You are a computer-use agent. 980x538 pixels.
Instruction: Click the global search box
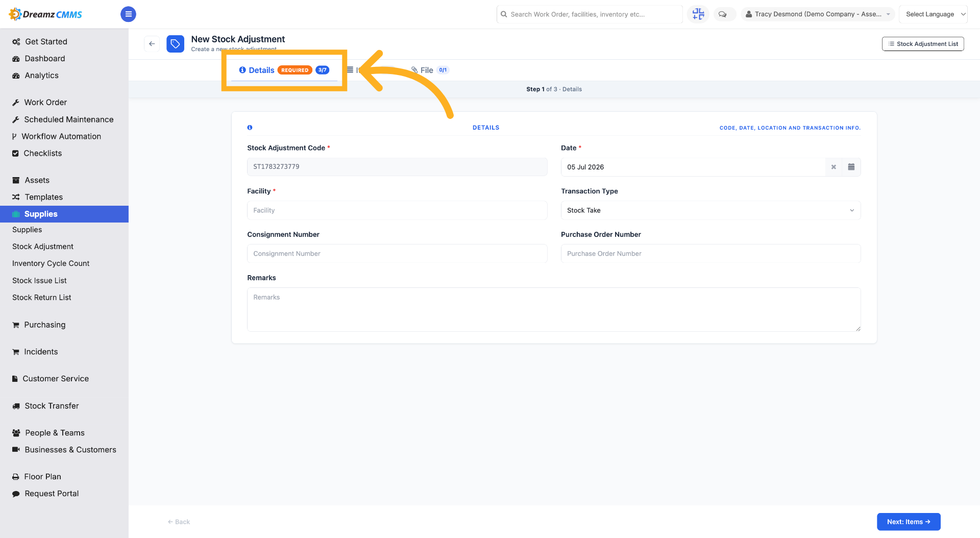[x=590, y=14]
